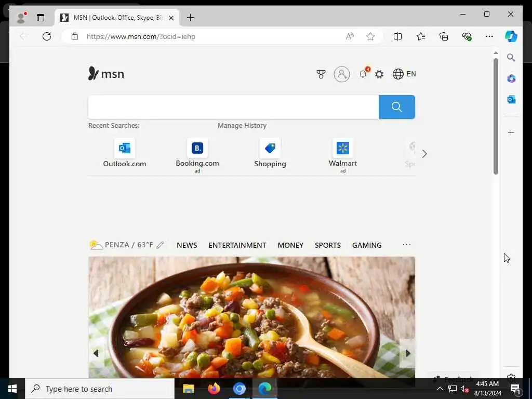Click scrollbar up arrow
This screenshot has width=532, height=399.
496,53
